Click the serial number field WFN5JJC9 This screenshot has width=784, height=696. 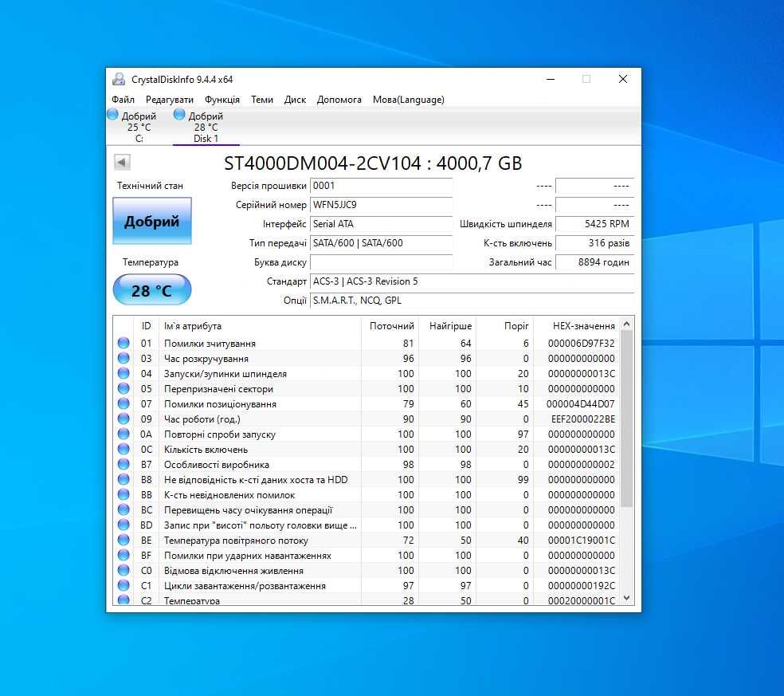coord(381,205)
